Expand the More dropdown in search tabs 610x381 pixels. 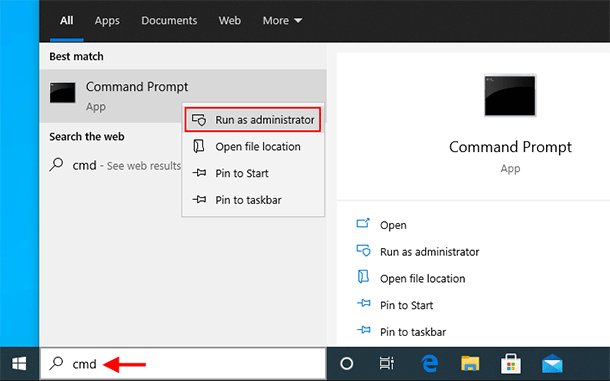coord(282,20)
